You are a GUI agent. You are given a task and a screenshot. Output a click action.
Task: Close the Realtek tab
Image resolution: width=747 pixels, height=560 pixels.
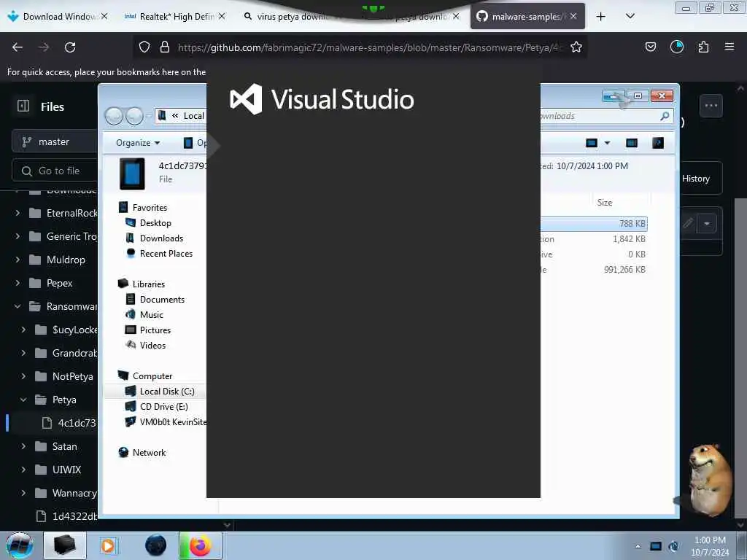pyautogui.click(x=222, y=16)
